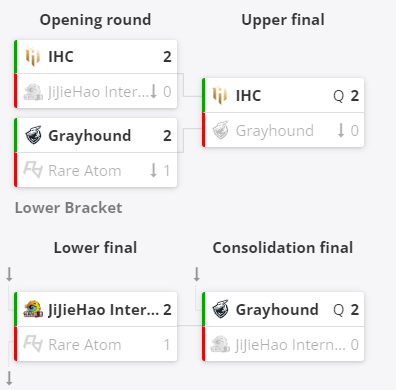Click the IHC logo in Opening round
Viewport: 396px width, 390px height.
point(33,57)
